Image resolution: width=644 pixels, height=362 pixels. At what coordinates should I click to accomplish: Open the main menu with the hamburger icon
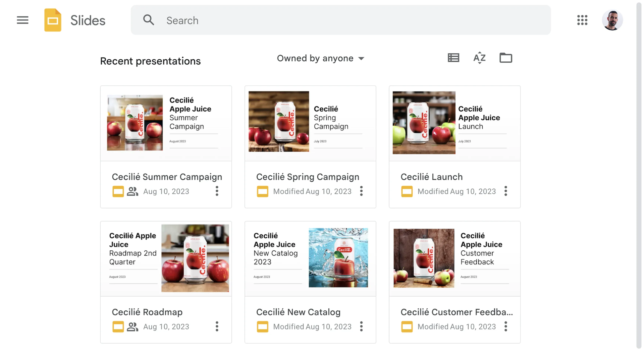pos(22,20)
